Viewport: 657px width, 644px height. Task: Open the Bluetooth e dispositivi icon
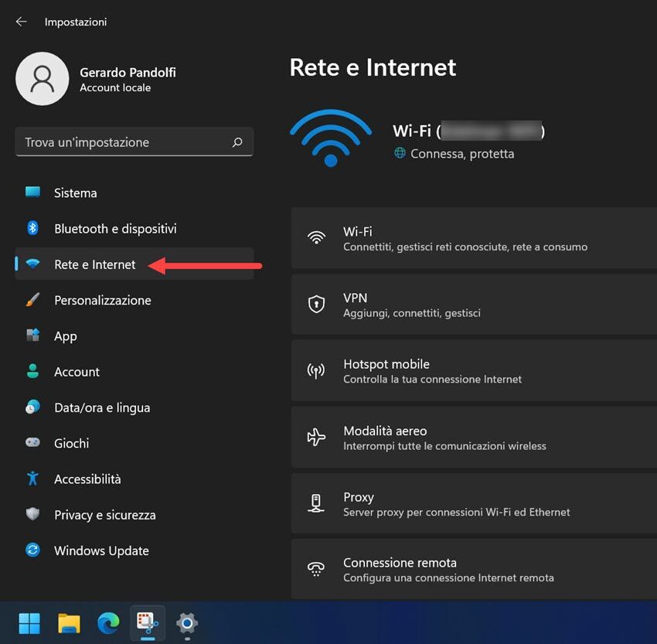click(34, 228)
